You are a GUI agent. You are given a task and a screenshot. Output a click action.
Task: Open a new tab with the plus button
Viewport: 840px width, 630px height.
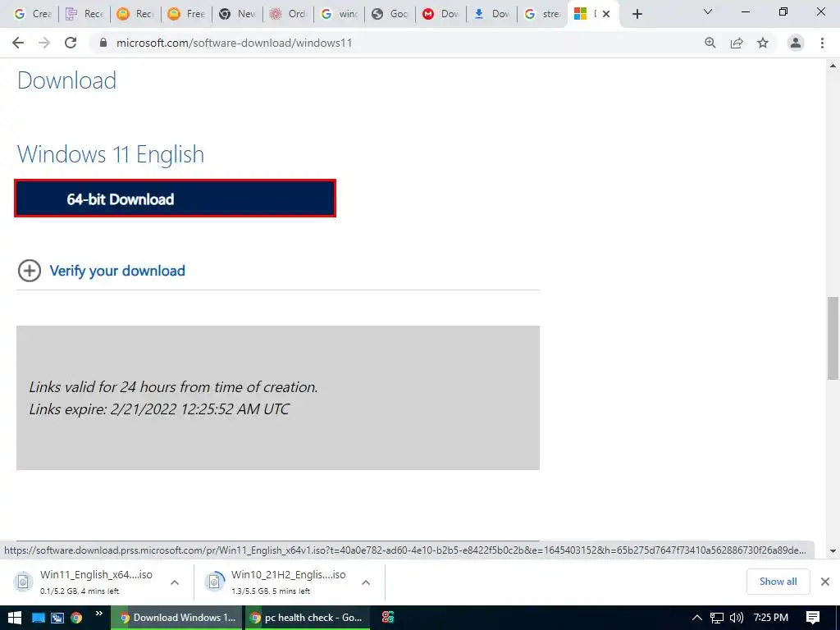(x=637, y=14)
